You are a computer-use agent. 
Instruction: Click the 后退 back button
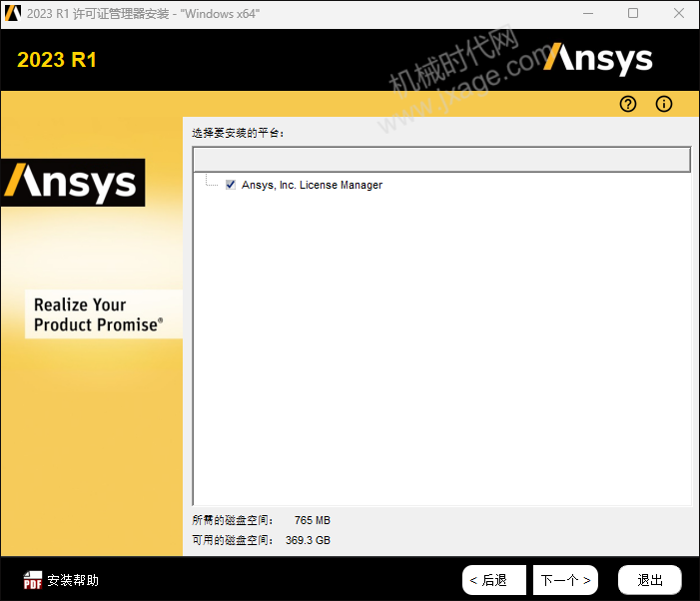[x=494, y=580]
